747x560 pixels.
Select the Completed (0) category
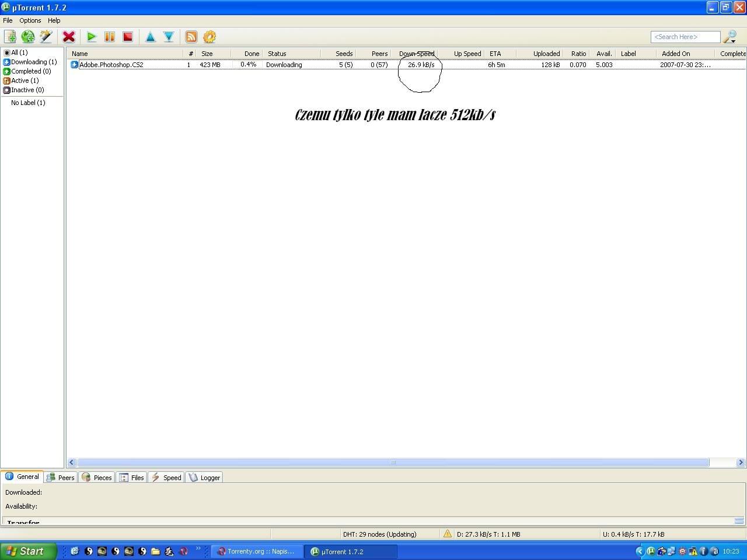(x=27, y=71)
